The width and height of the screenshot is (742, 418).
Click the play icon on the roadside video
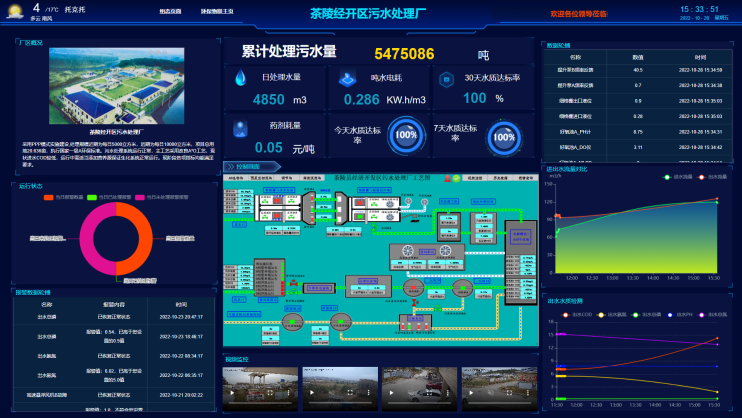[x=471, y=392]
